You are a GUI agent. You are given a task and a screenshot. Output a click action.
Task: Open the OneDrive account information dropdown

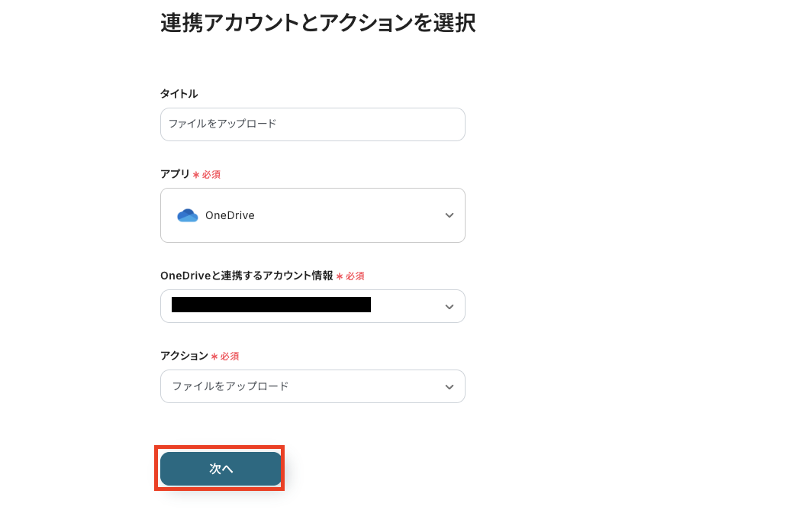tap(313, 306)
